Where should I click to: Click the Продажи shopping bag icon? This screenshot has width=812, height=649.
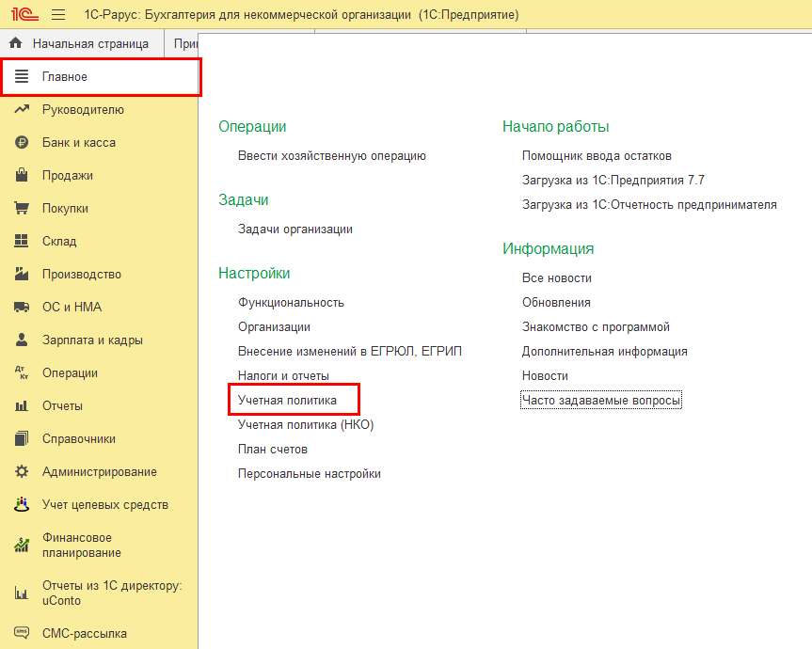[22, 176]
